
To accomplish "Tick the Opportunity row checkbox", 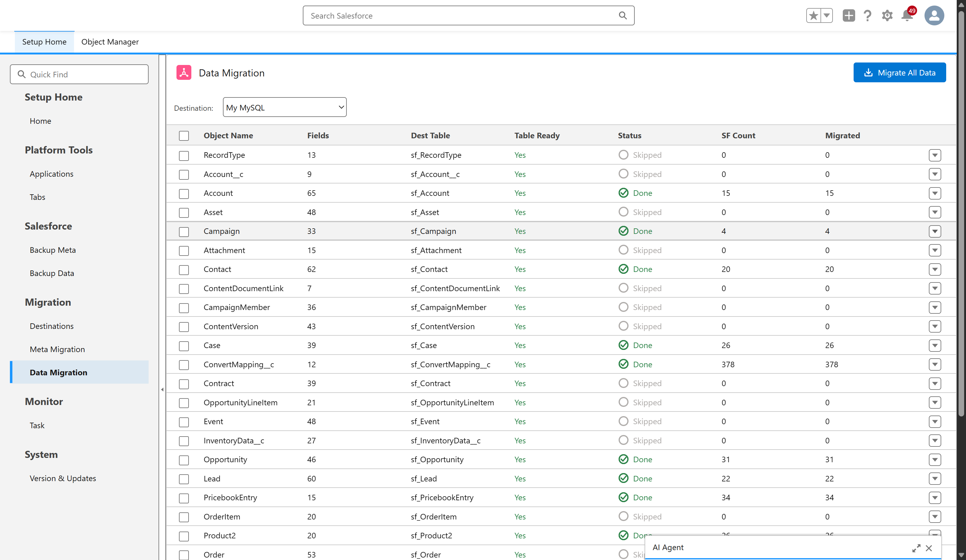I will click(184, 460).
